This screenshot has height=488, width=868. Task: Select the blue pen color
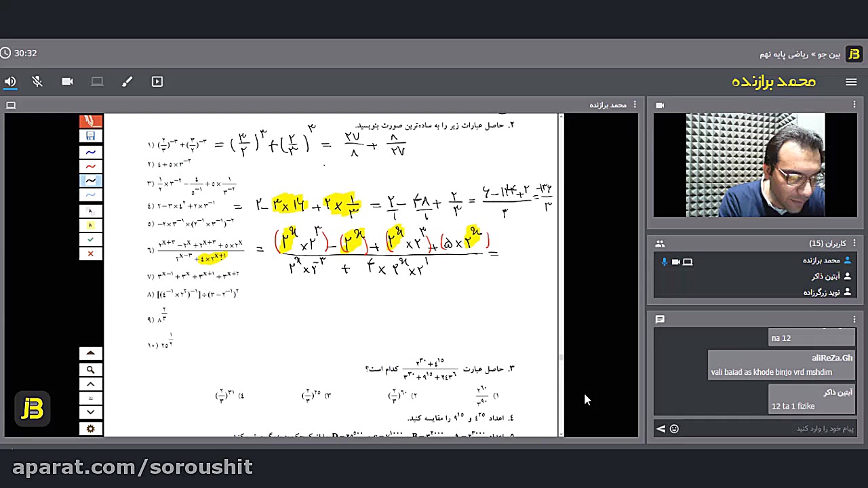(x=90, y=151)
